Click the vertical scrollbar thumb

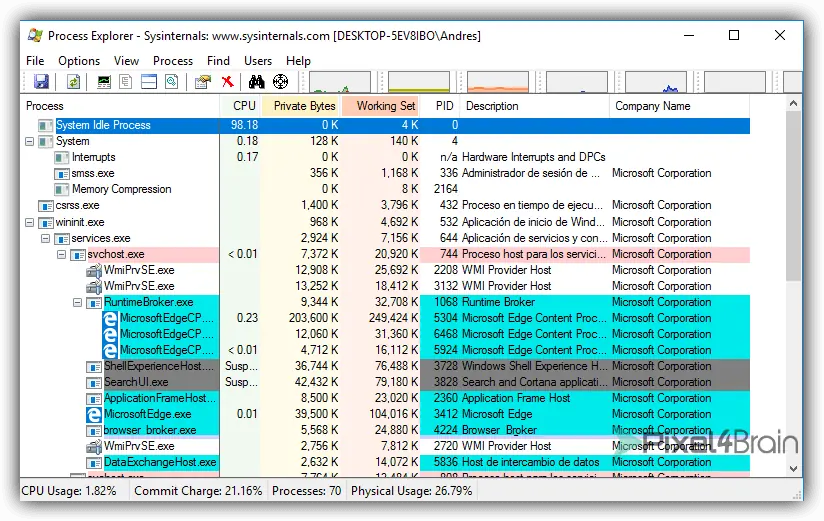point(794,197)
